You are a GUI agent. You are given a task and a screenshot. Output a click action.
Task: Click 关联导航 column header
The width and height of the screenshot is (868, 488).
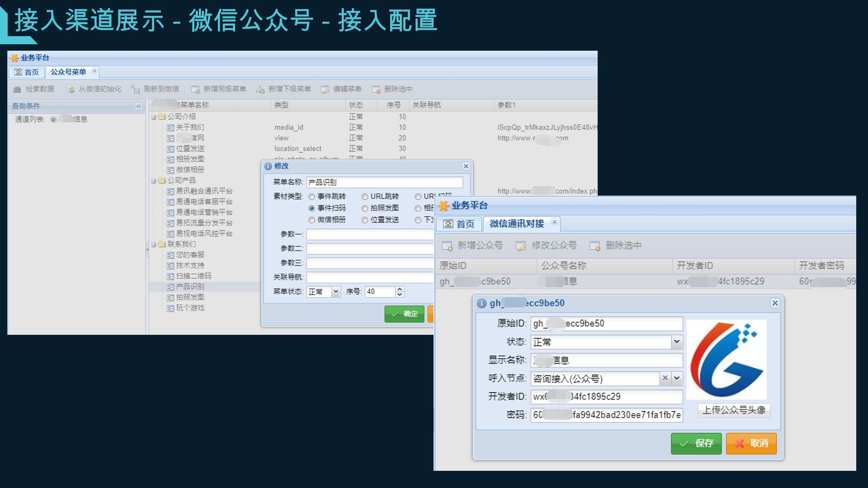tap(451, 105)
